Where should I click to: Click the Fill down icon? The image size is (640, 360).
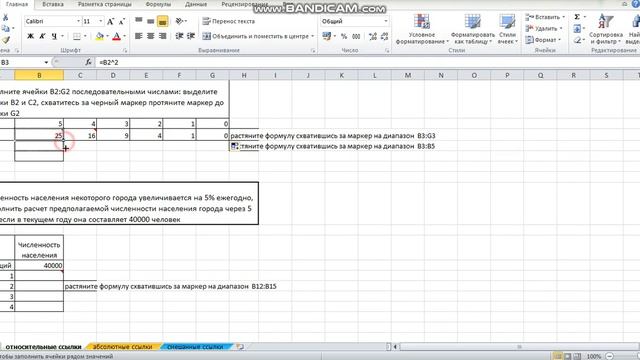tap(577, 29)
